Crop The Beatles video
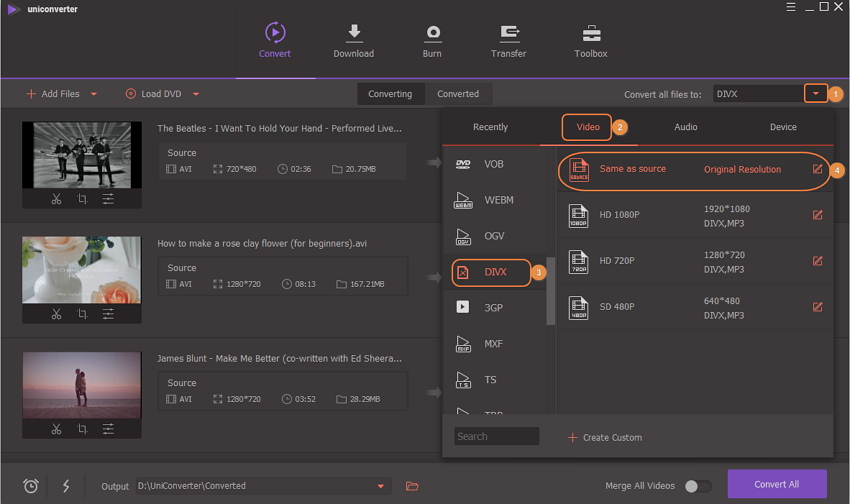 click(82, 199)
